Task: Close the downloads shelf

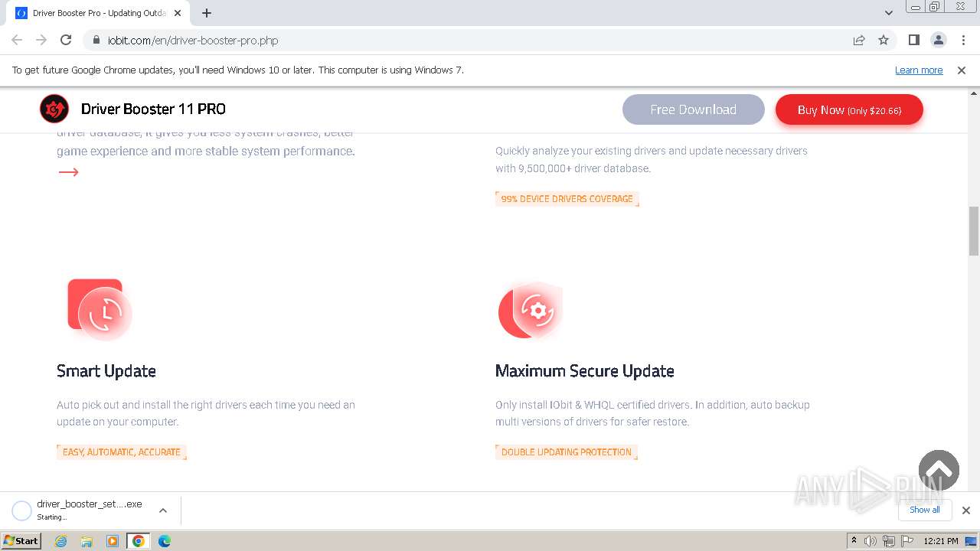Action: [966, 510]
